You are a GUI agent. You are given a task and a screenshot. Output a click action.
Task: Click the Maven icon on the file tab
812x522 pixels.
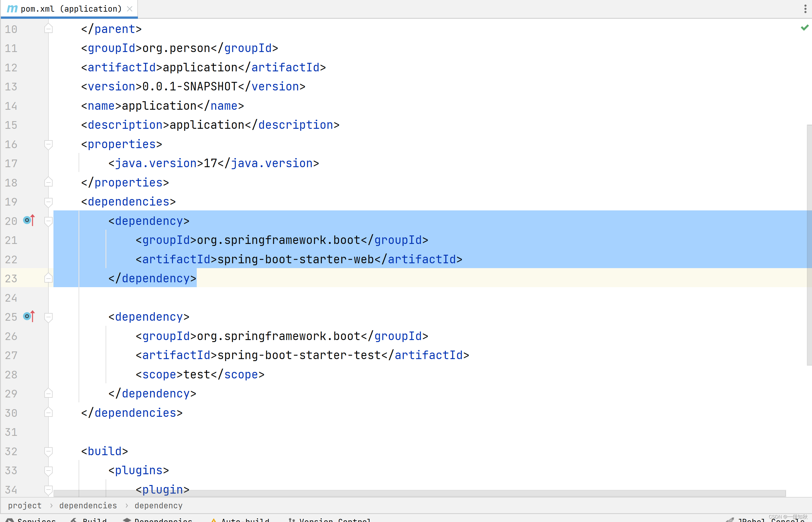[x=12, y=9]
